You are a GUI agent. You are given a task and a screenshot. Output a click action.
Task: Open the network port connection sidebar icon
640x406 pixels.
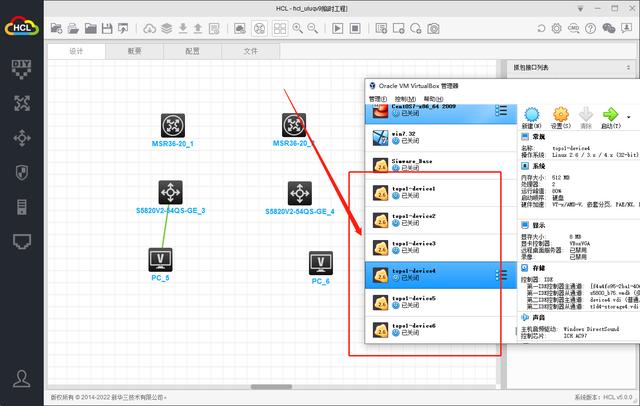pyautogui.click(x=22, y=242)
